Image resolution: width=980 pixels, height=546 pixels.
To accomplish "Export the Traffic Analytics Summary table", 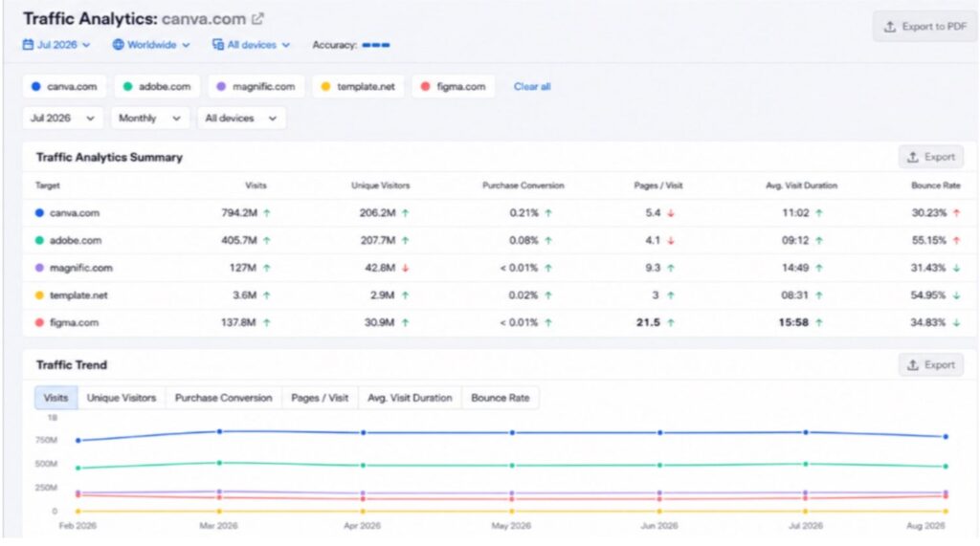I will click(x=930, y=158).
